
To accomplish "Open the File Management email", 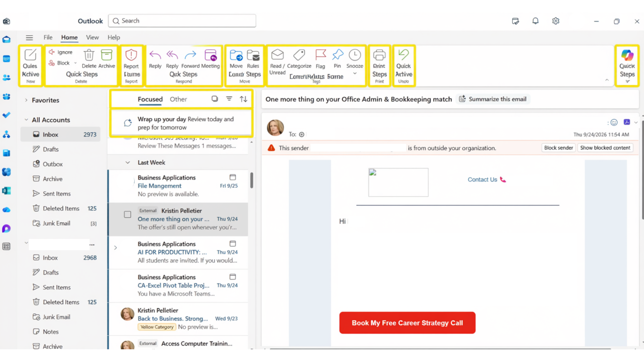I will [178, 186].
